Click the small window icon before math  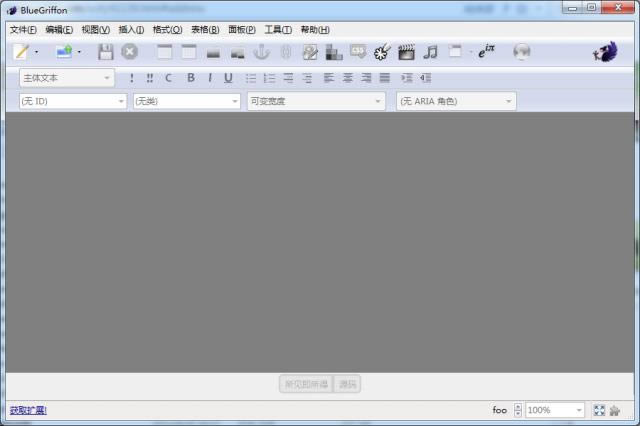455,51
